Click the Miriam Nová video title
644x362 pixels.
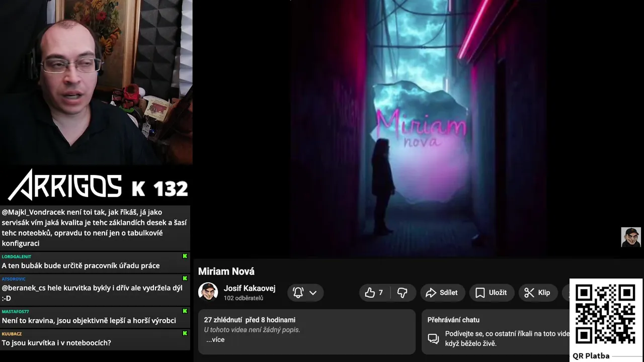pyautogui.click(x=226, y=271)
